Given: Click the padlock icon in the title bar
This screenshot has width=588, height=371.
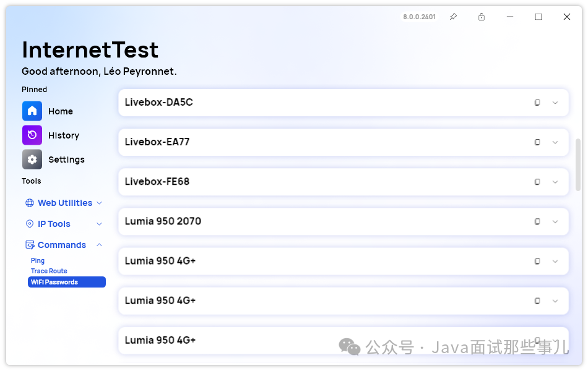Looking at the screenshot, I should [x=482, y=17].
